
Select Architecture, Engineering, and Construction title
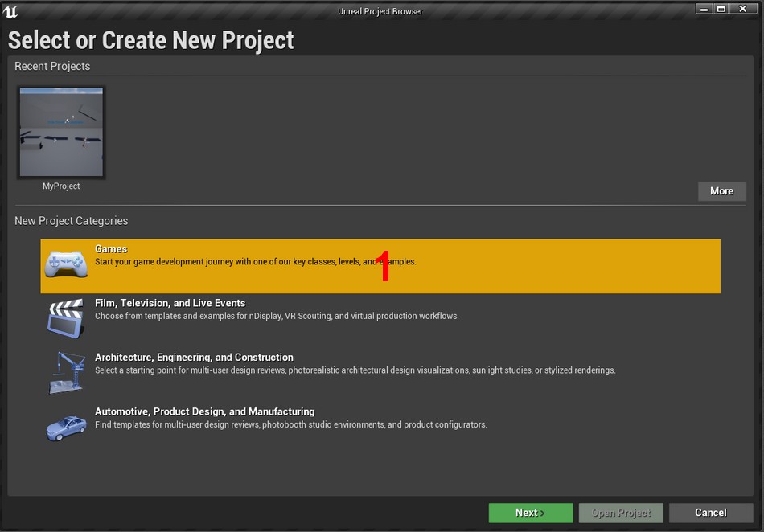[194, 358]
